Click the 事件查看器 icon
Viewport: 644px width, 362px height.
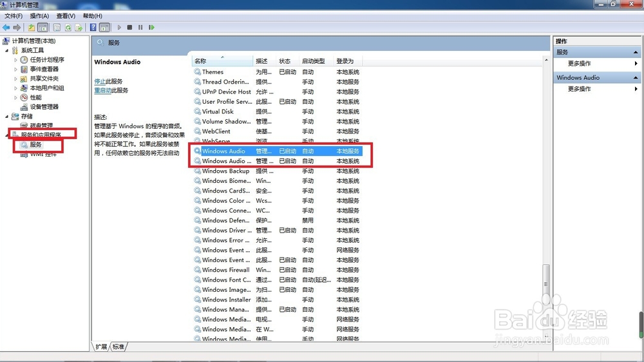24,70
